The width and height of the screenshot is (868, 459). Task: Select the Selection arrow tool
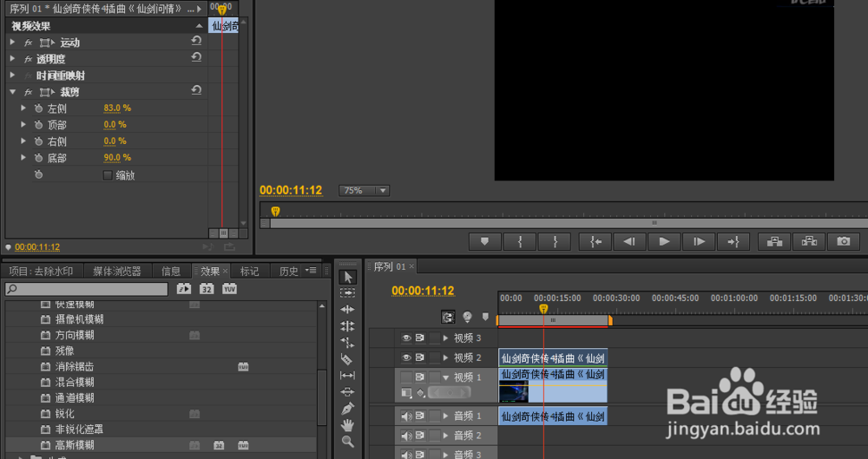(348, 277)
